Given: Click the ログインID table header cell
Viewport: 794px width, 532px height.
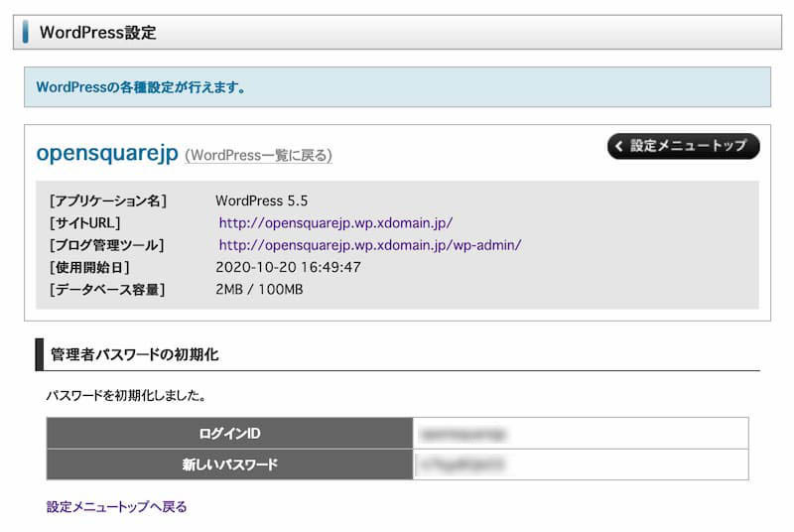Looking at the screenshot, I should tap(229, 434).
